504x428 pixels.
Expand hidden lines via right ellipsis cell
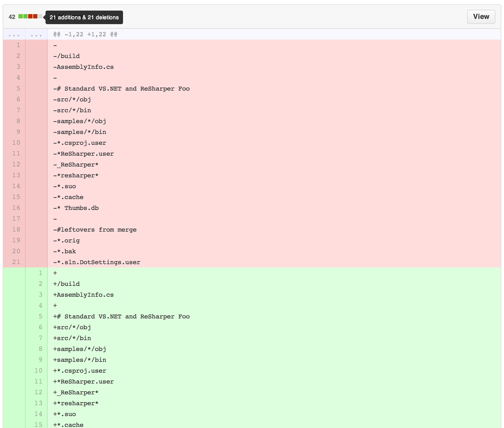click(36, 35)
